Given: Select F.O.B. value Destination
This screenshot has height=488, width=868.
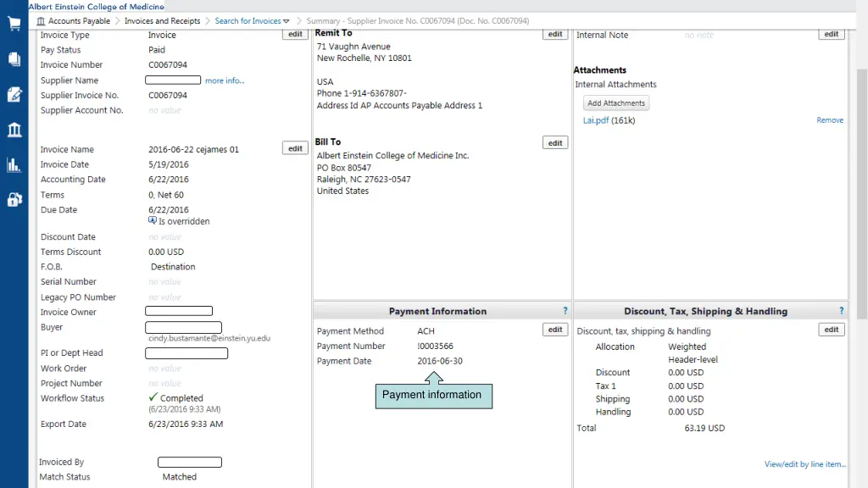Looking at the screenshot, I should tap(173, 267).
